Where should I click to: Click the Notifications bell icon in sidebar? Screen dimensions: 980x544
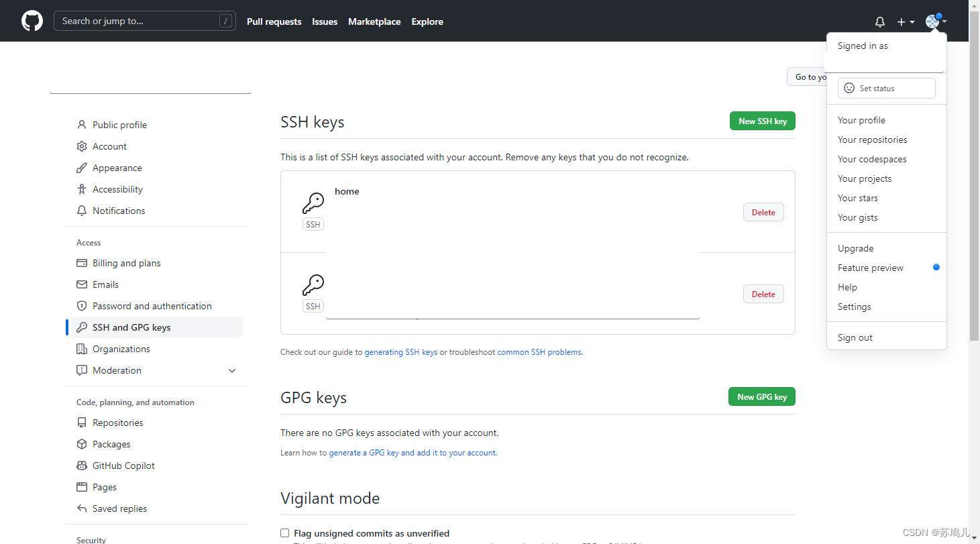point(82,211)
